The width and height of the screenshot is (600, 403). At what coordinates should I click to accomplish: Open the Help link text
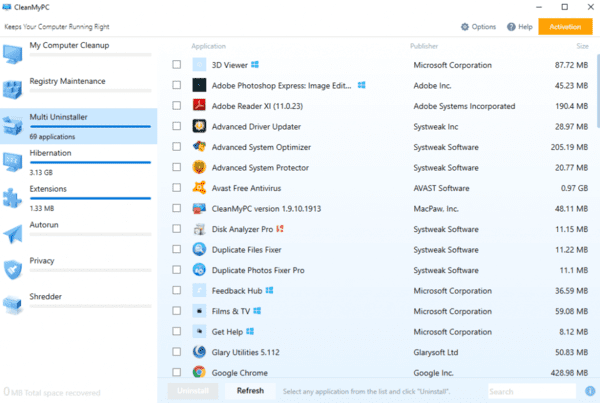click(x=525, y=27)
